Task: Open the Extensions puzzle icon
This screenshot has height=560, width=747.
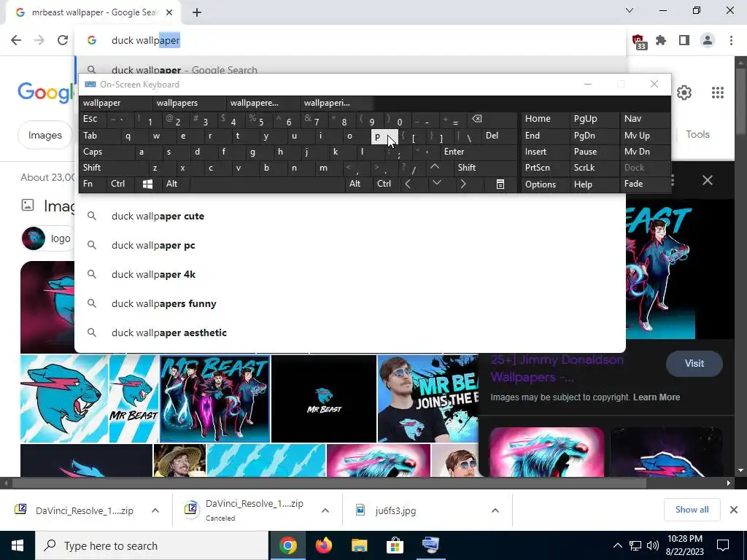Action: click(661, 41)
